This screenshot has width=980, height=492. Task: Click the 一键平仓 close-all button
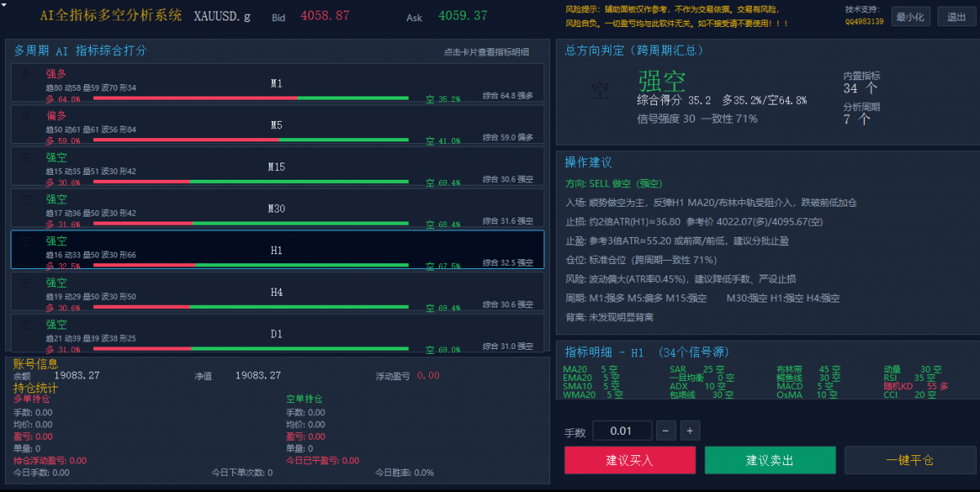click(x=910, y=460)
